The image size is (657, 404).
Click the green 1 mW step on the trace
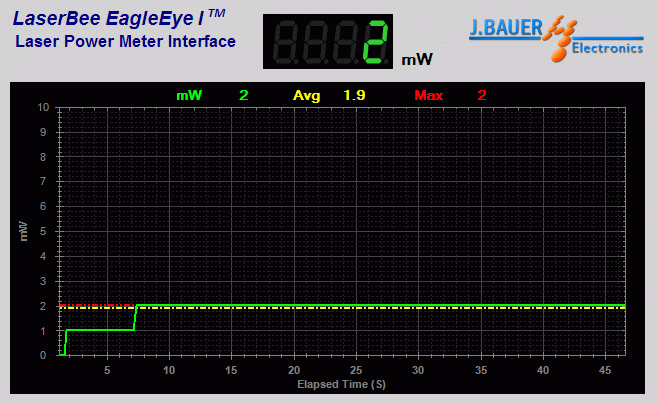tap(100, 330)
